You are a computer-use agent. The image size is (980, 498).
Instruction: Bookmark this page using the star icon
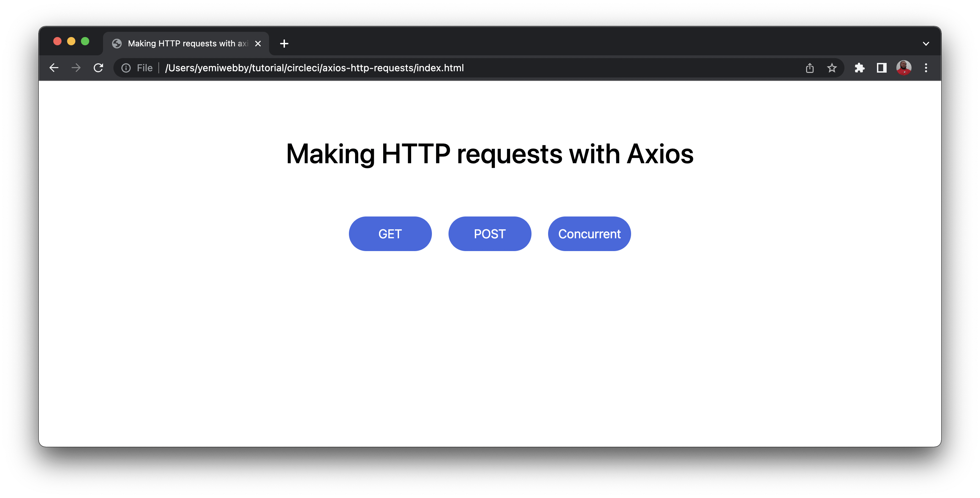coord(832,68)
